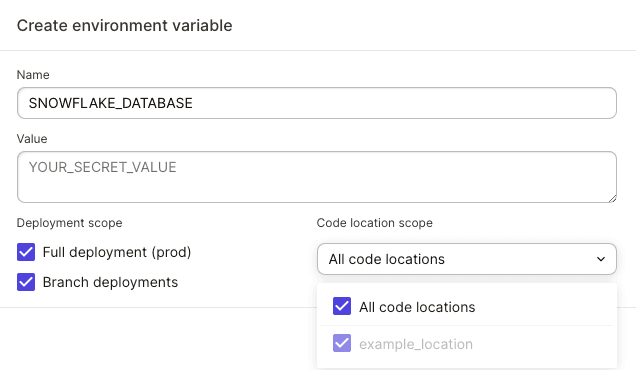Click the 'Code location scope' label
The image size is (636, 370).
click(x=374, y=223)
